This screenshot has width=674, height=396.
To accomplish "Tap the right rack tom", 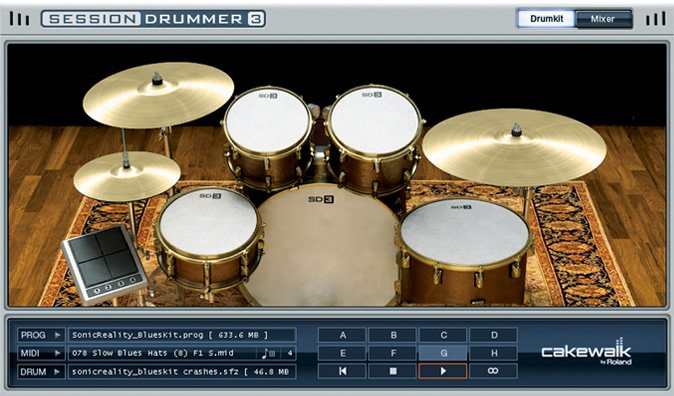I will [374, 120].
